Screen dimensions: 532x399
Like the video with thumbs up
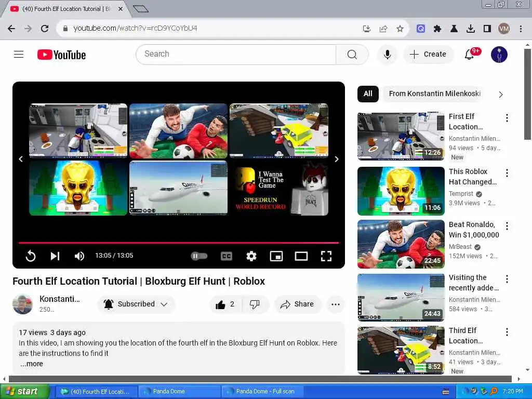click(x=225, y=304)
